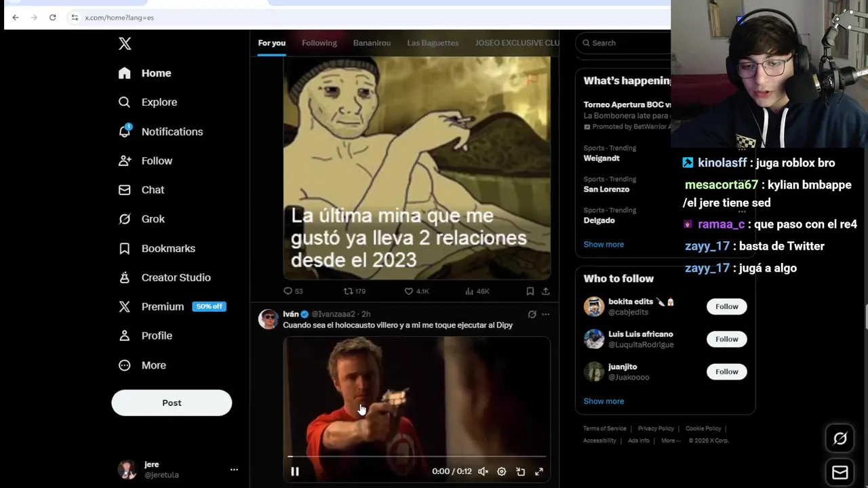Switch to the Las Baguettes tab
868x488 pixels.
pyautogui.click(x=433, y=43)
